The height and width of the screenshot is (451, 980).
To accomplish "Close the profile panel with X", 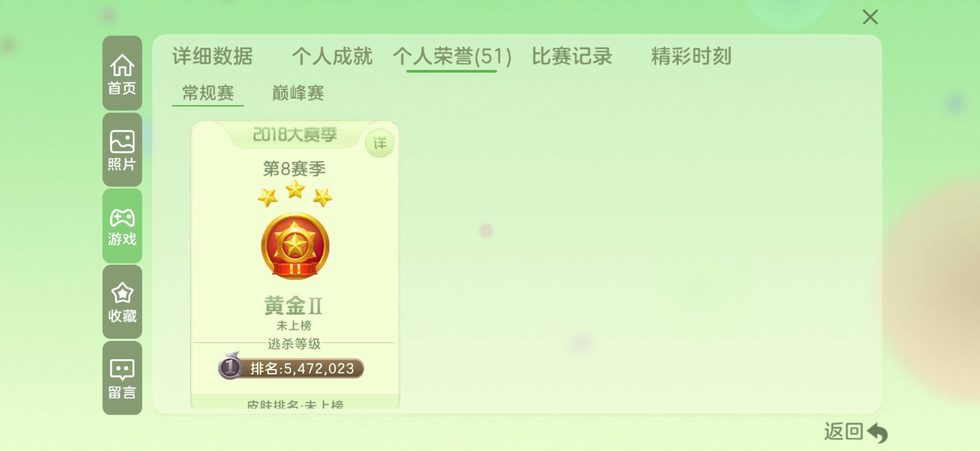I will click(x=870, y=17).
